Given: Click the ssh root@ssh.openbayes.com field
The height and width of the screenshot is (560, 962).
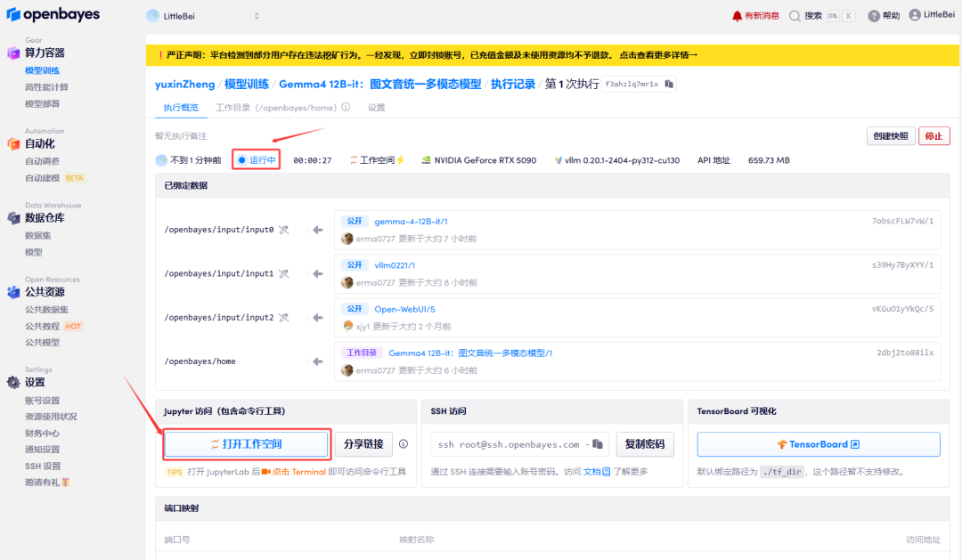Looking at the screenshot, I should tap(519, 444).
